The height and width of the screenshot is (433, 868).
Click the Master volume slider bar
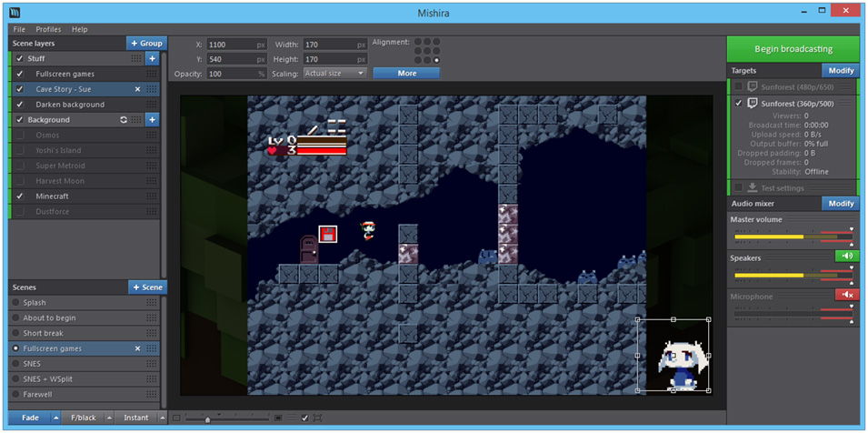coord(793,237)
